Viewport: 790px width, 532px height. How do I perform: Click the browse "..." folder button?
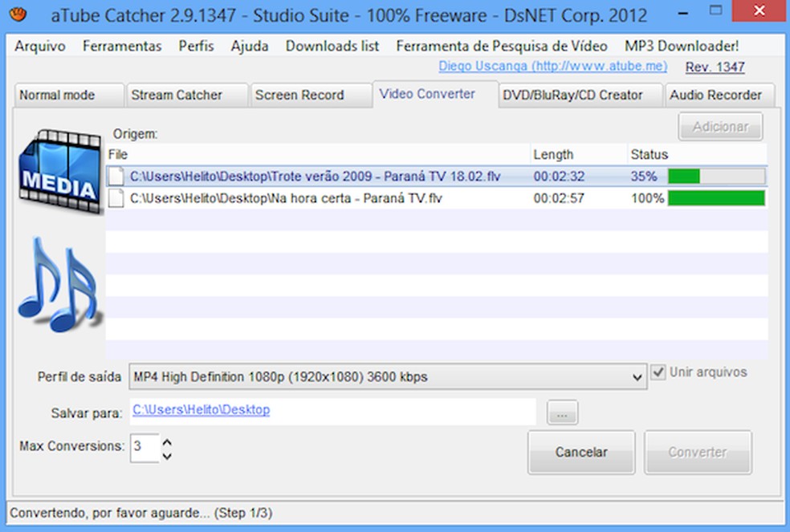(x=562, y=413)
